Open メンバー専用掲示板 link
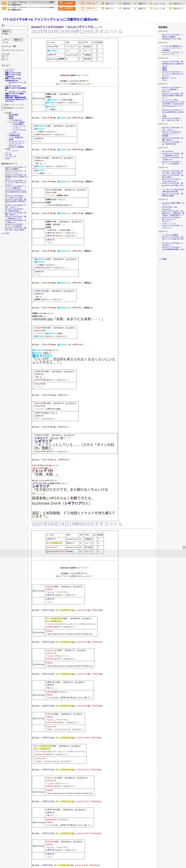186x868 pixels. (x=16, y=137)
